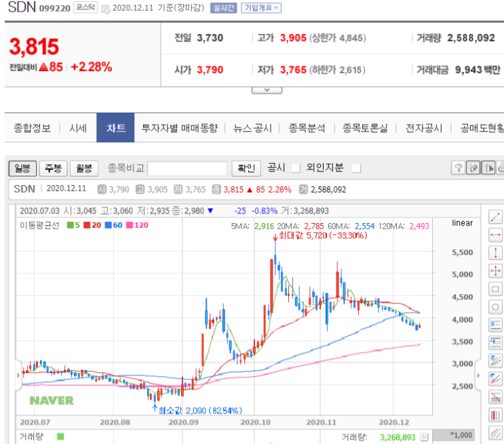Screen dimensions: 504x444
Task: Choose the vertical bars cycle line tool
Action: pos(495,415)
